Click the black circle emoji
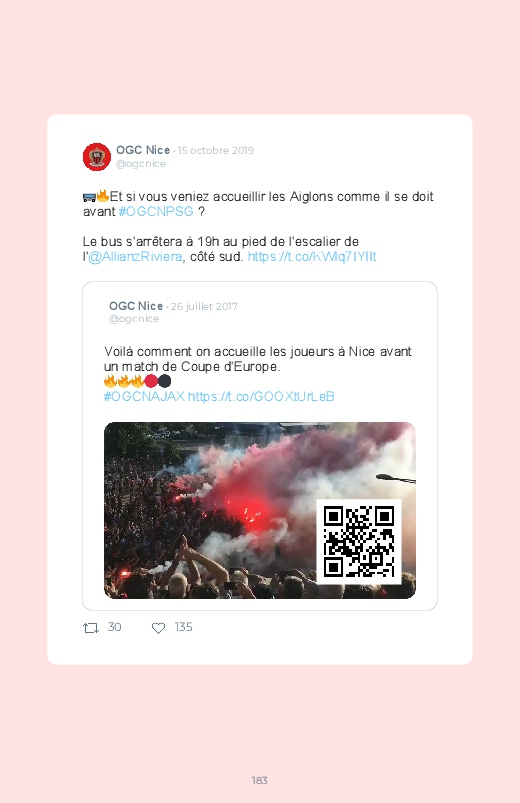Image resolution: width=520 pixels, height=803 pixels. pos(164,381)
